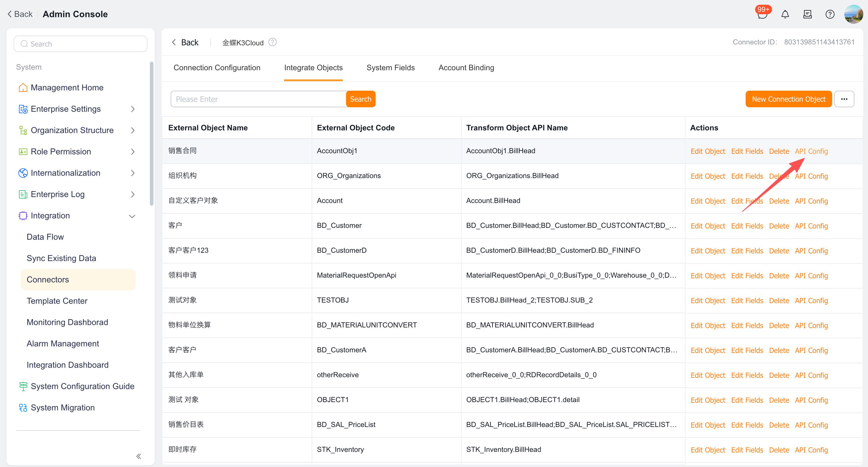Image resolution: width=868 pixels, height=467 pixels.
Task: Open the messages icon with 99+ badge
Action: 762,15
